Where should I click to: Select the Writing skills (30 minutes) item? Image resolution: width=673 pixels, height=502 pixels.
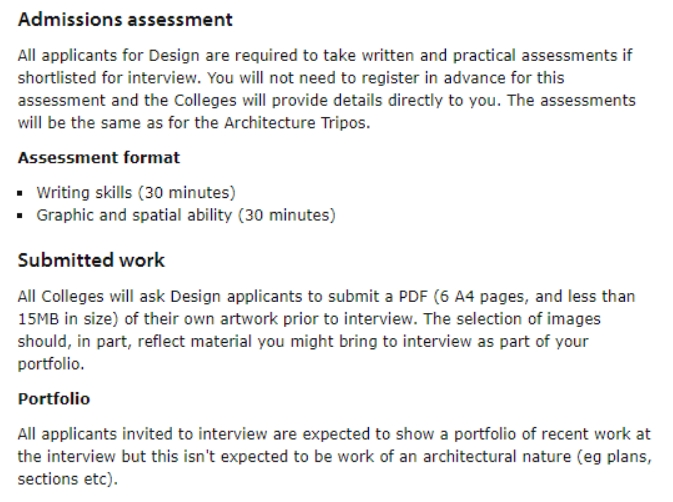click(x=136, y=193)
